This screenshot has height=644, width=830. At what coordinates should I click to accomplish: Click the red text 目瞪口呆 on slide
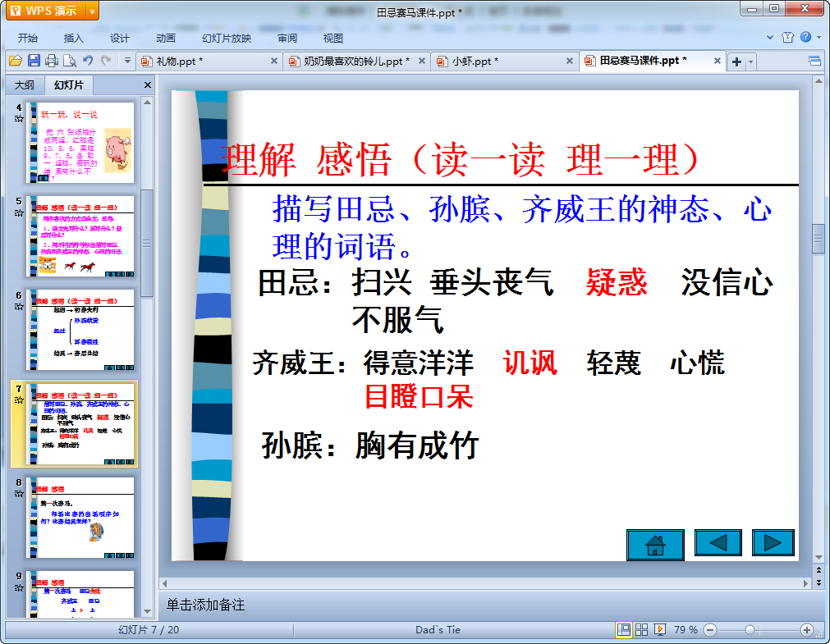point(419,396)
